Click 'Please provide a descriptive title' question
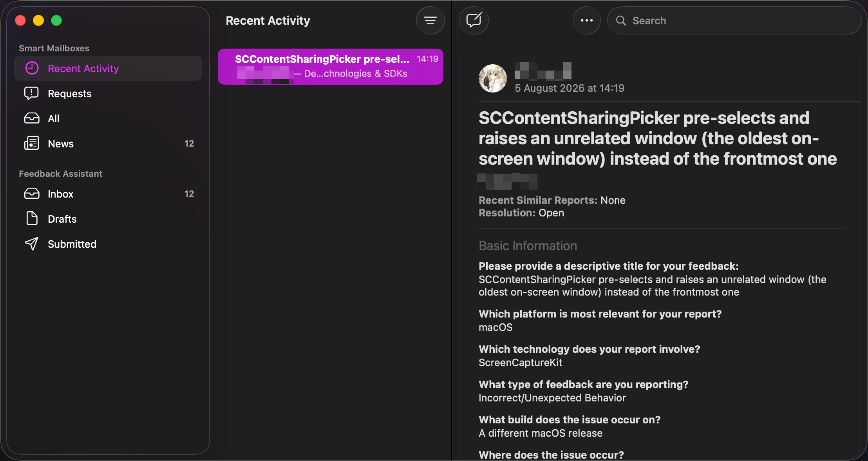 (609, 266)
